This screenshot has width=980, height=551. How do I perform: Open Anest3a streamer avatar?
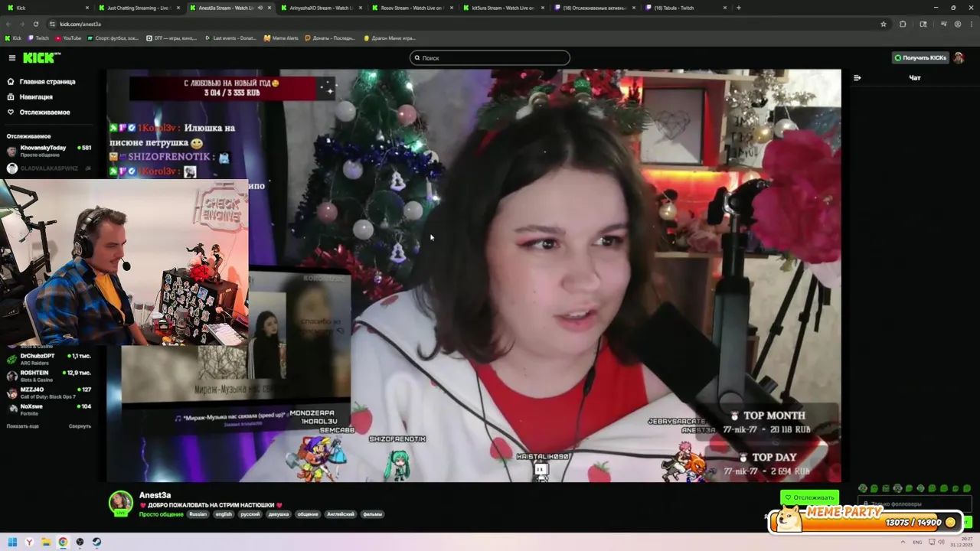click(x=120, y=503)
